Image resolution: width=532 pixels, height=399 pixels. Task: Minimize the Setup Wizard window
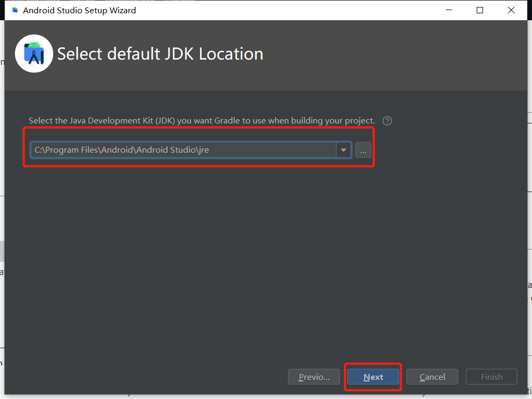pyautogui.click(x=449, y=10)
